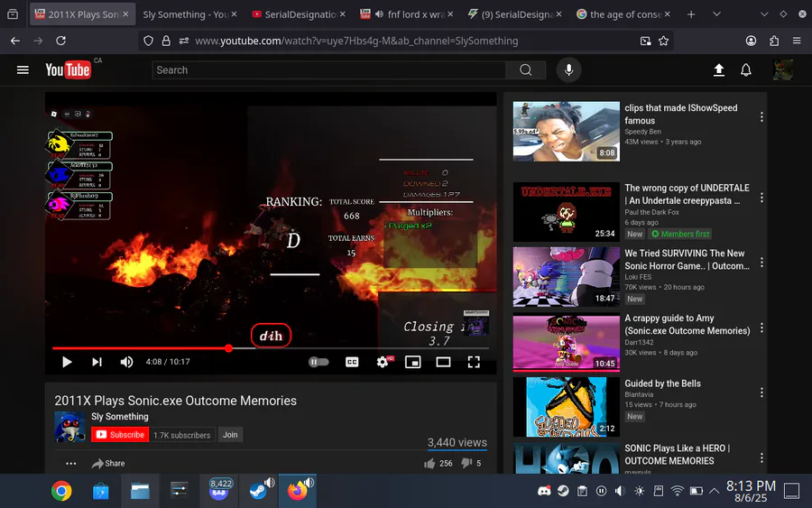
Task: Open Steam from the taskbar
Action: click(258, 491)
